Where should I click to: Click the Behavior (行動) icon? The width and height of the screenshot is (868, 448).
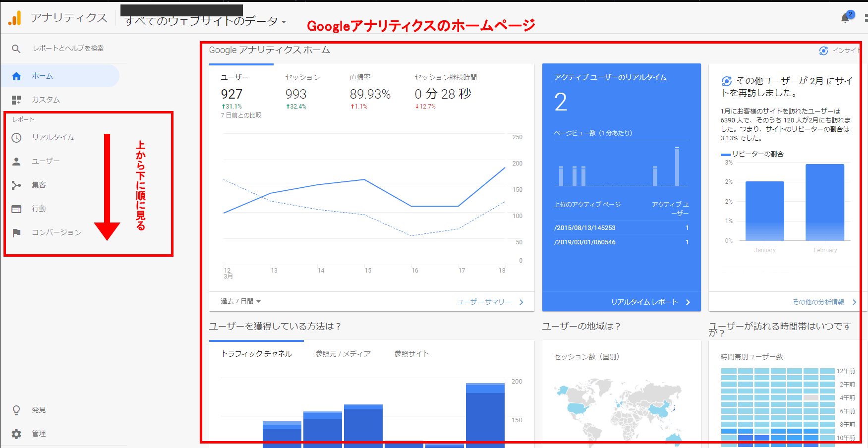[16, 209]
